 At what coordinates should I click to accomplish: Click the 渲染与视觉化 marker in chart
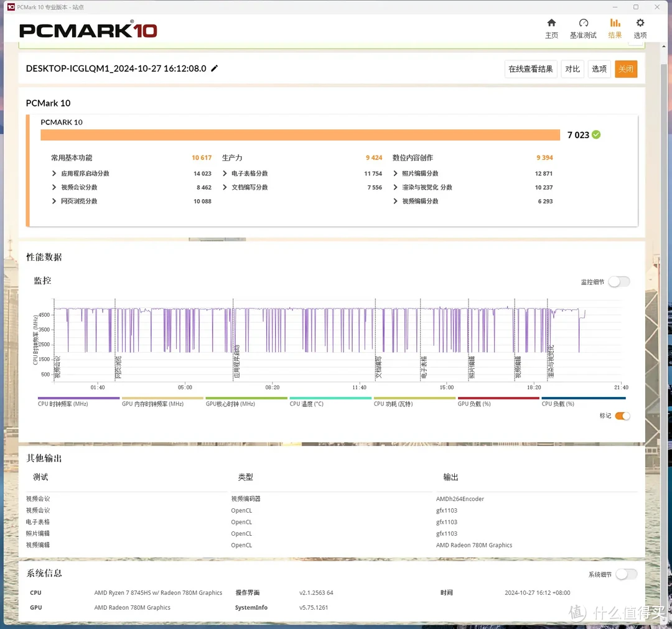pyautogui.click(x=551, y=361)
